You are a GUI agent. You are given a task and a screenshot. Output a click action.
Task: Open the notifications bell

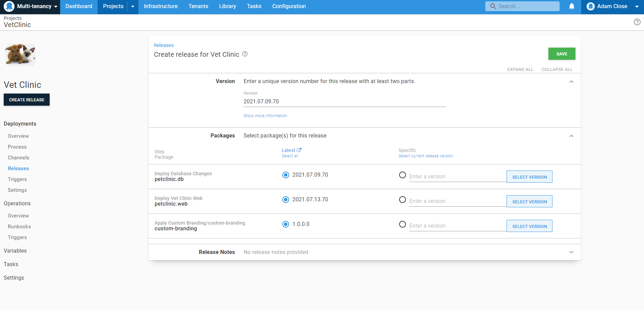[x=571, y=6]
